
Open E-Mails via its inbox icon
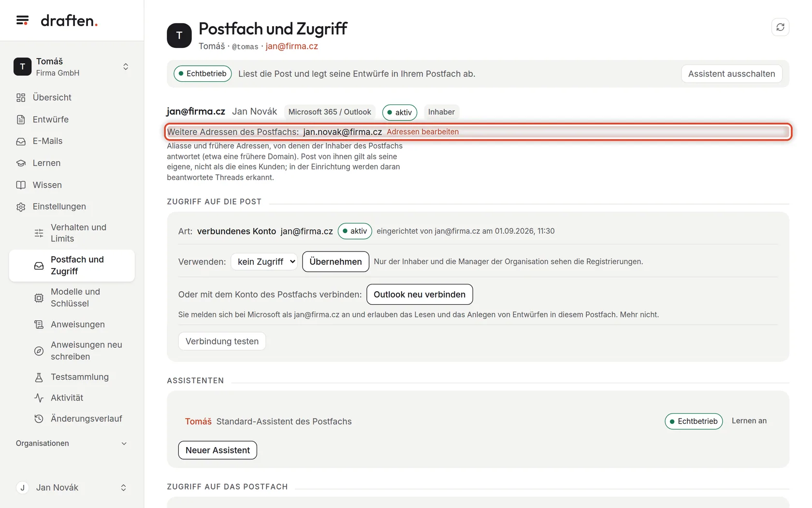21,141
